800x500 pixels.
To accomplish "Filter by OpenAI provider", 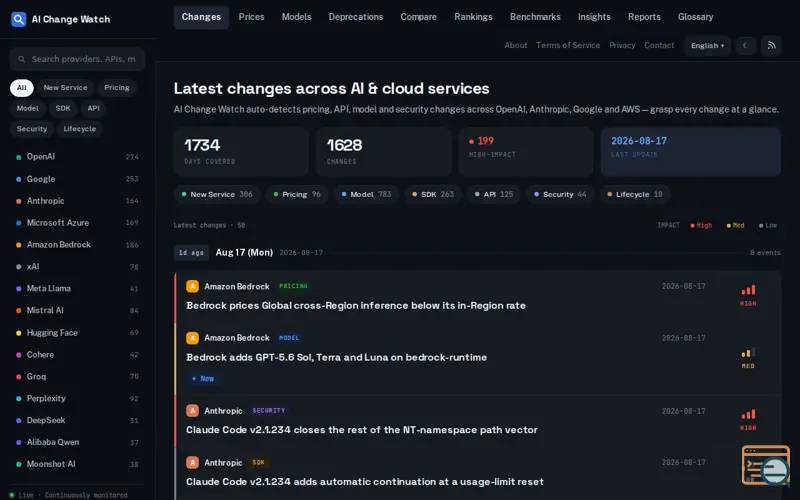I will click(77, 157).
